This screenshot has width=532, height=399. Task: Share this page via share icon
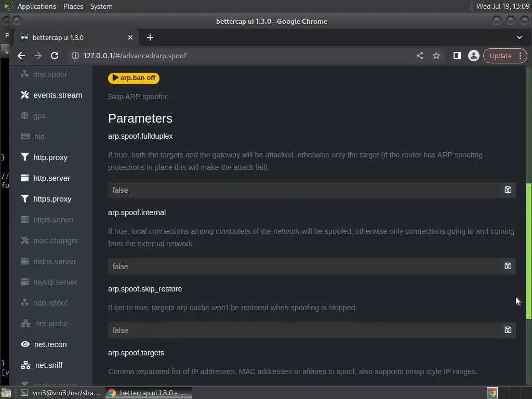420,56
